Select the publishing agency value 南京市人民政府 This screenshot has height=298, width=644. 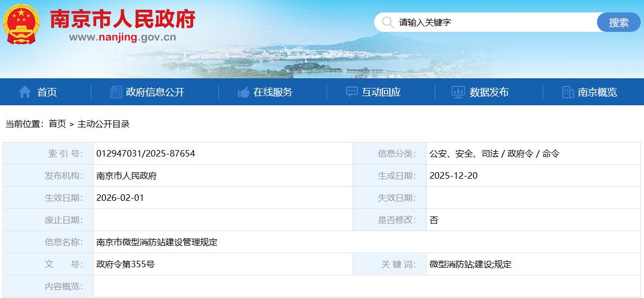click(x=127, y=175)
